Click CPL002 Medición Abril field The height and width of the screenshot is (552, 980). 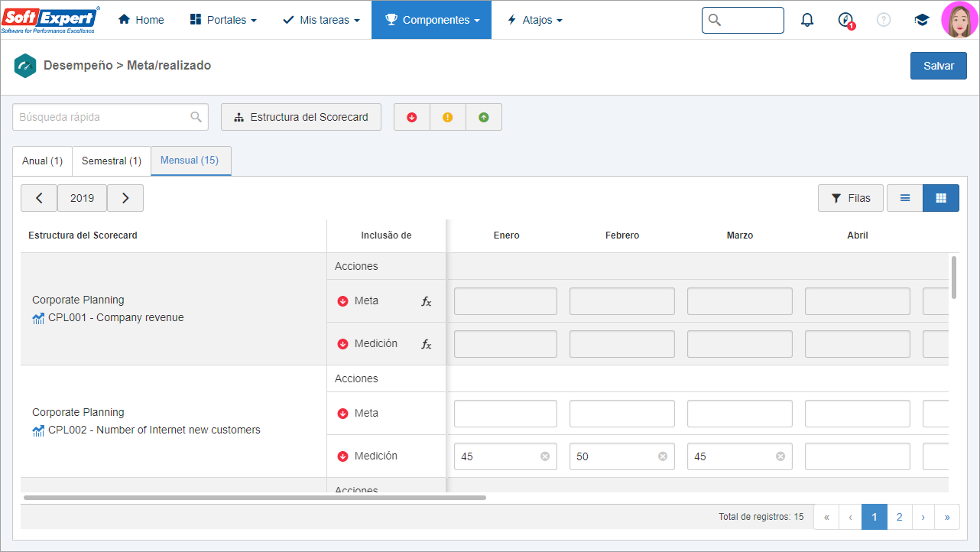(858, 456)
